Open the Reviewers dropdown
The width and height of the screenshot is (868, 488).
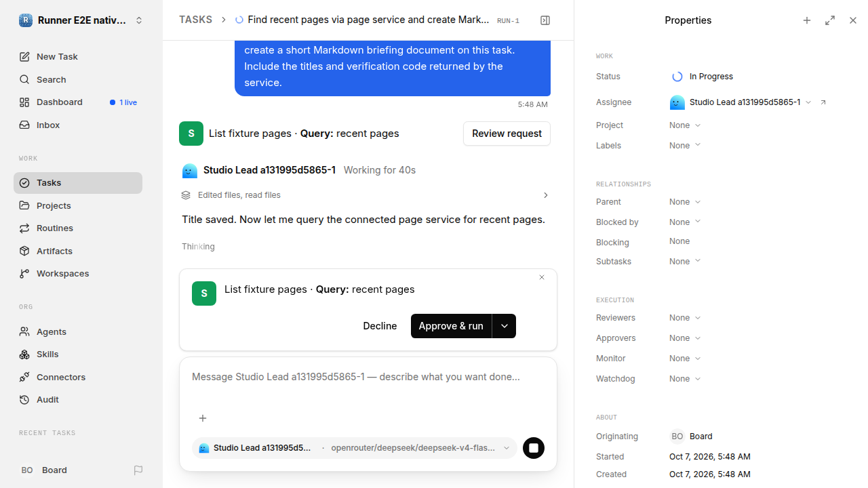click(x=685, y=318)
